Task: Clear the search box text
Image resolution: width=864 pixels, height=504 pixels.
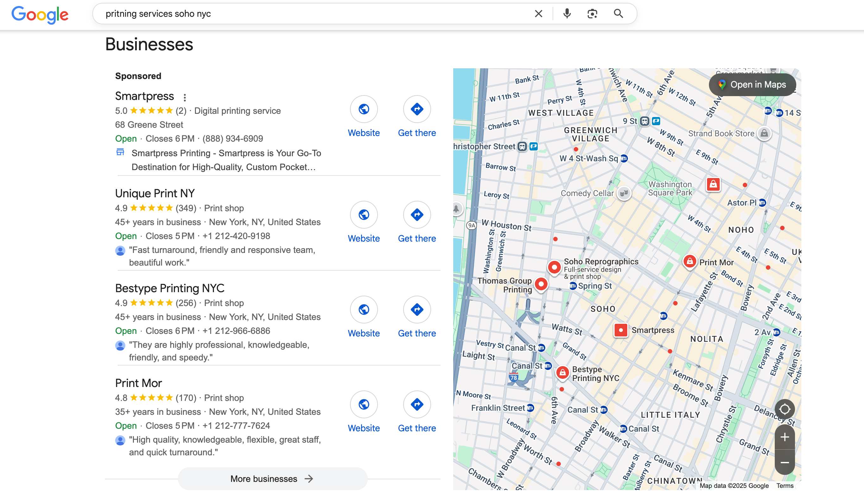Action: pyautogui.click(x=538, y=14)
